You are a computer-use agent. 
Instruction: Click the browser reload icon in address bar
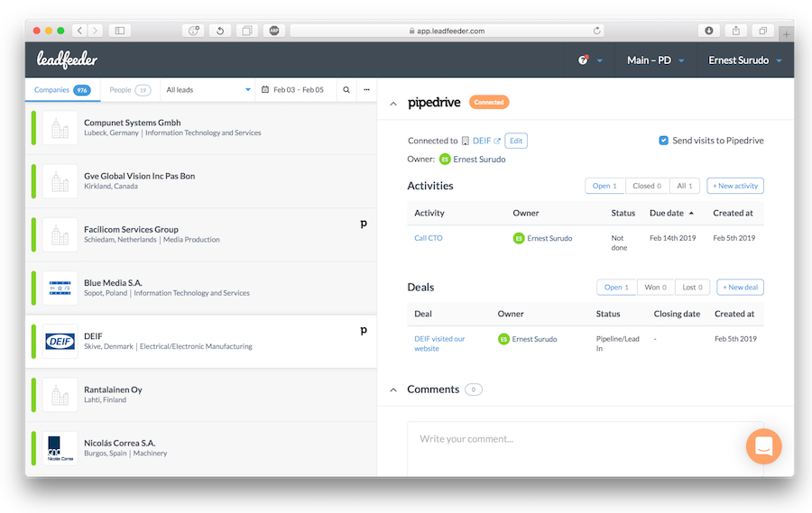tap(596, 31)
